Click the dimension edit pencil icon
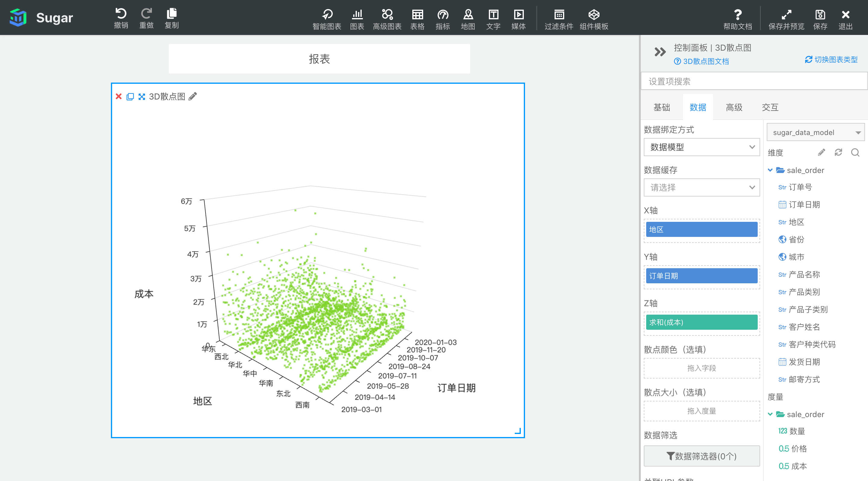The height and width of the screenshot is (481, 868). click(x=822, y=152)
